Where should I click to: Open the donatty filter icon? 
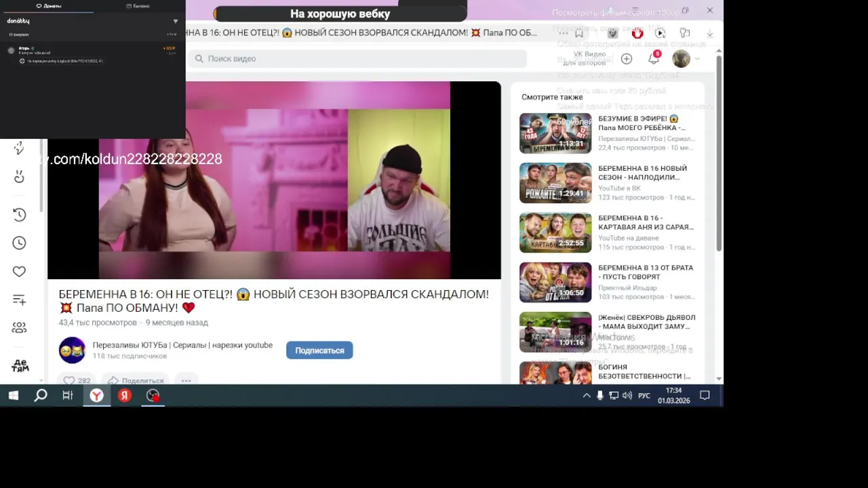[176, 21]
